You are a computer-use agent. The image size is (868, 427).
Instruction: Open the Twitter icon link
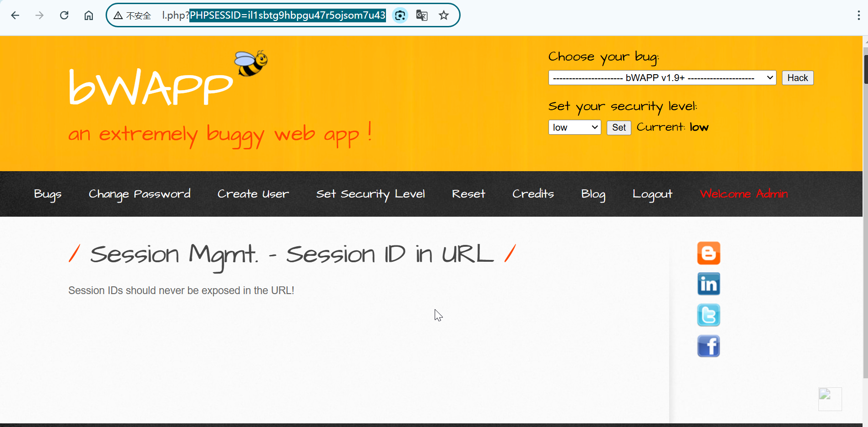pyautogui.click(x=708, y=315)
